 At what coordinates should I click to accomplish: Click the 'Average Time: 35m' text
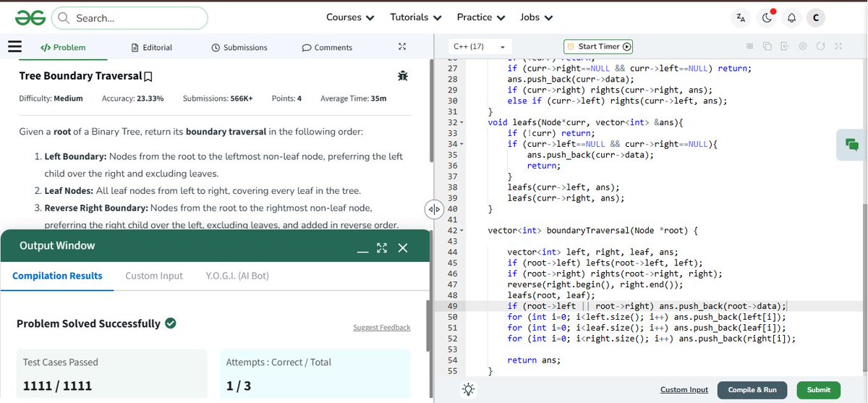coord(353,98)
